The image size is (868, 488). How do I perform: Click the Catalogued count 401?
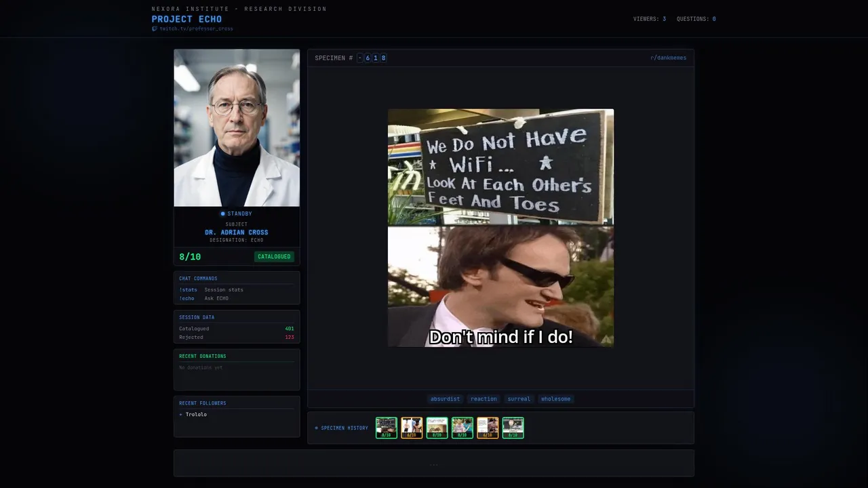coord(290,329)
